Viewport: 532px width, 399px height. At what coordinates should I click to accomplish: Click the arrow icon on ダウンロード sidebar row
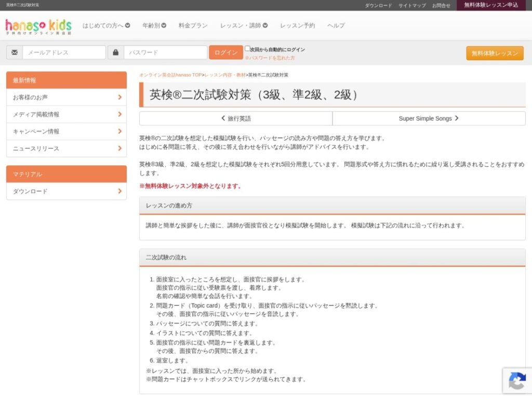point(120,191)
